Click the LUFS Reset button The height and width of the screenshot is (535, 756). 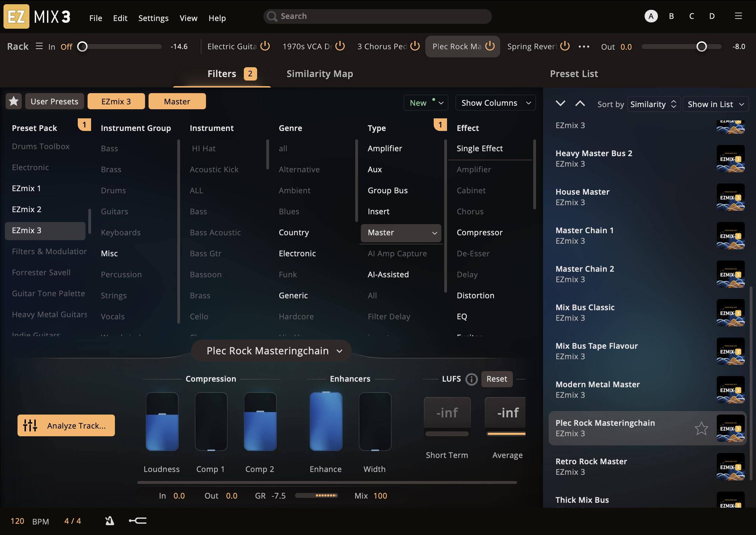click(497, 379)
